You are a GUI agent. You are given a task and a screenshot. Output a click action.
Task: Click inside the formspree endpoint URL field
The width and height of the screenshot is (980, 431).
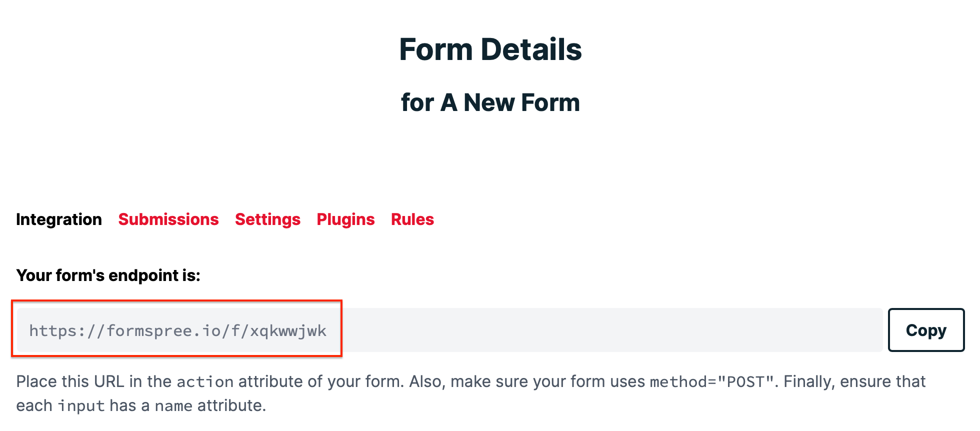tap(449, 330)
